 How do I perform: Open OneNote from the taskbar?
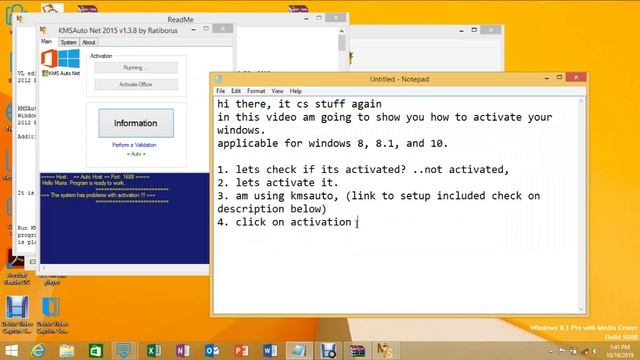tap(183, 351)
